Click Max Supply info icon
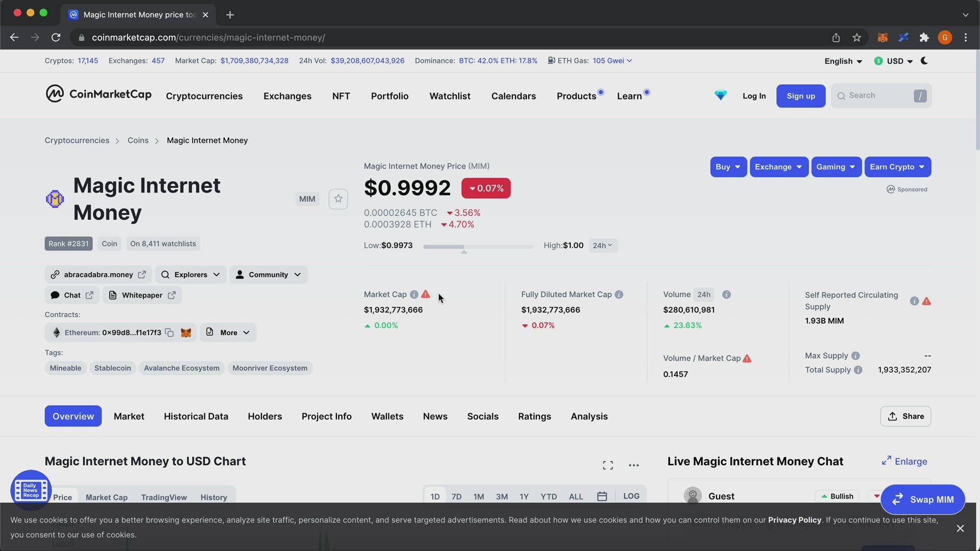 point(855,356)
